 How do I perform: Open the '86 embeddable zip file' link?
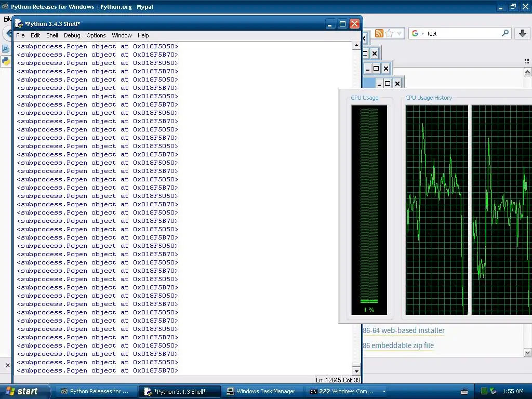point(398,345)
